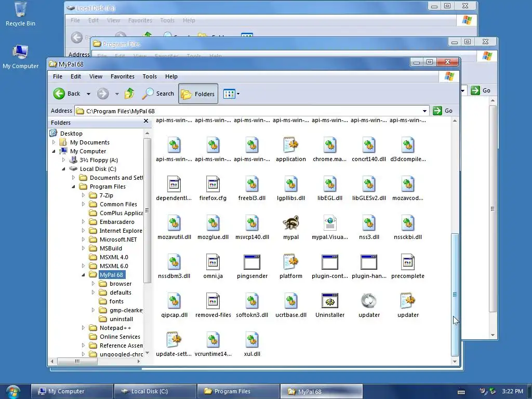Image resolution: width=532 pixels, height=399 pixels.
Task: Open the Tools menu
Action: click(150, 76)
